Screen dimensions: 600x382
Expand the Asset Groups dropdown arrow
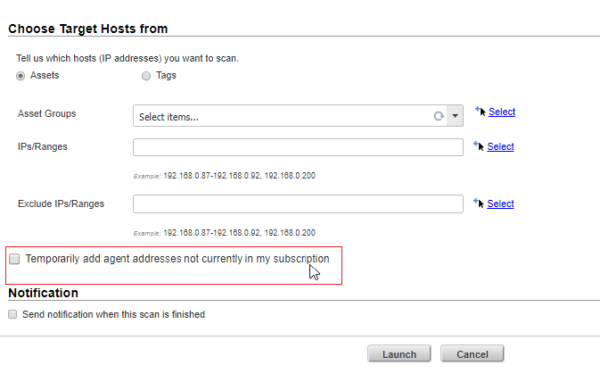coord(455,116)
